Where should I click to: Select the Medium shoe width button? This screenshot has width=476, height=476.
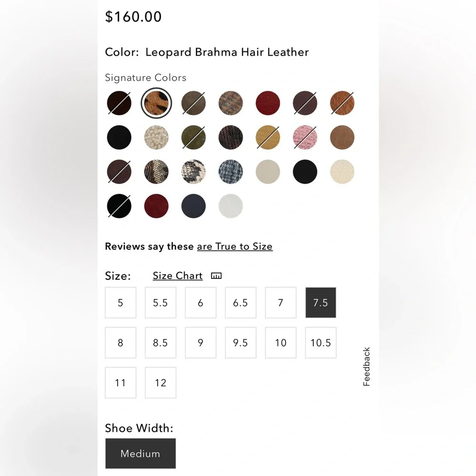140,454
